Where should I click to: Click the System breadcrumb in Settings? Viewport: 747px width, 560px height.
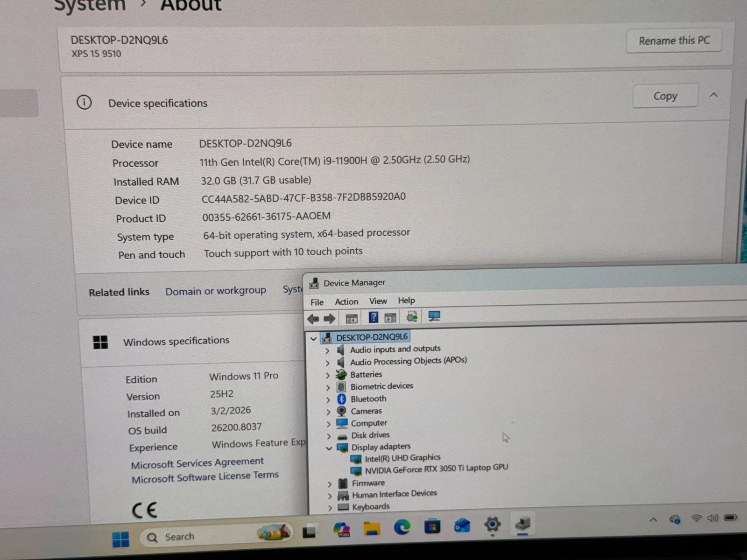(90, 5)
